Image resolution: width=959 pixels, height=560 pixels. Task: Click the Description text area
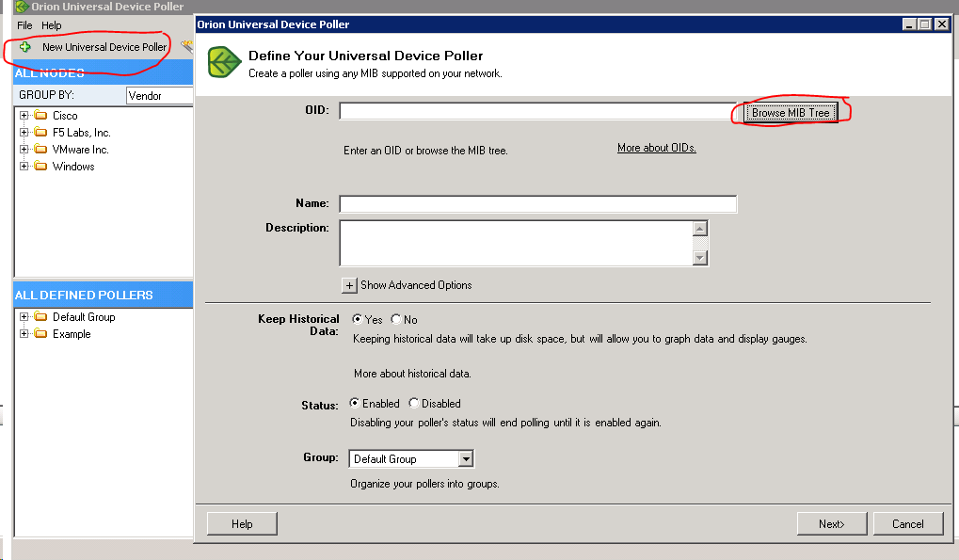[517, 244]
